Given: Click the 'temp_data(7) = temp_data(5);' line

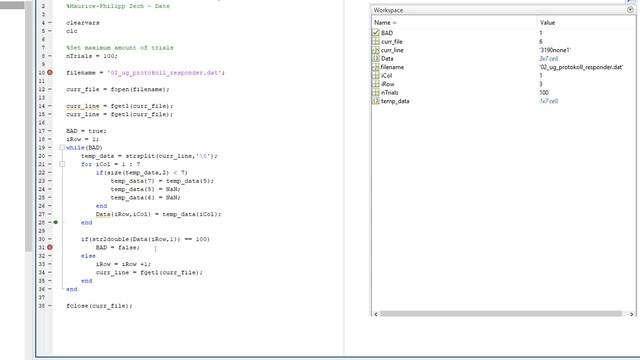Looking at the screenshot, I should [162, 181].
